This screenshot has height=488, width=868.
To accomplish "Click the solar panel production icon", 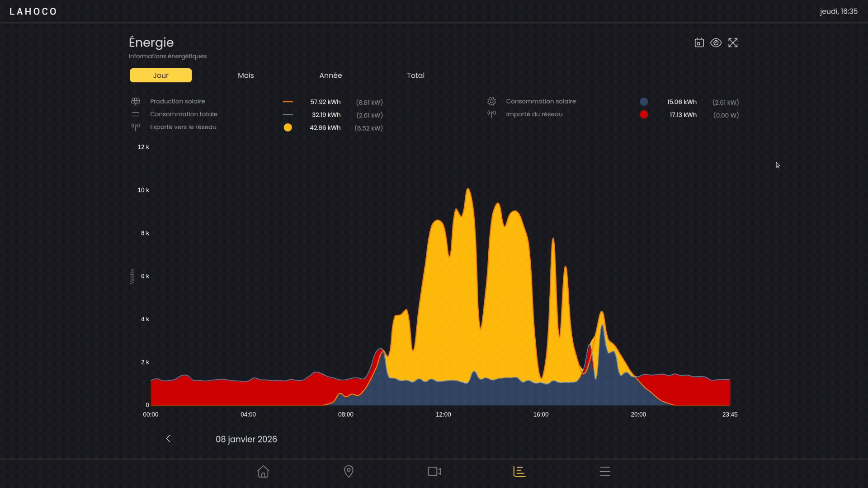I will (136, 102).
